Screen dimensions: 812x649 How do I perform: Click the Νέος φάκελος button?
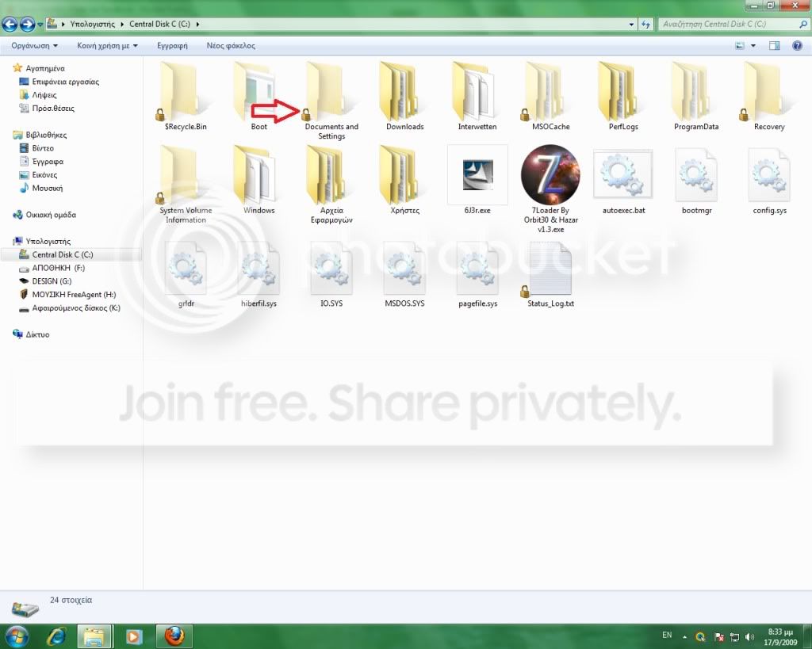231,45
